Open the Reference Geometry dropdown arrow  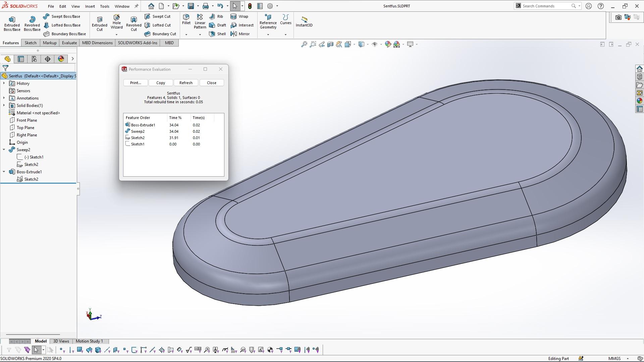268,35
